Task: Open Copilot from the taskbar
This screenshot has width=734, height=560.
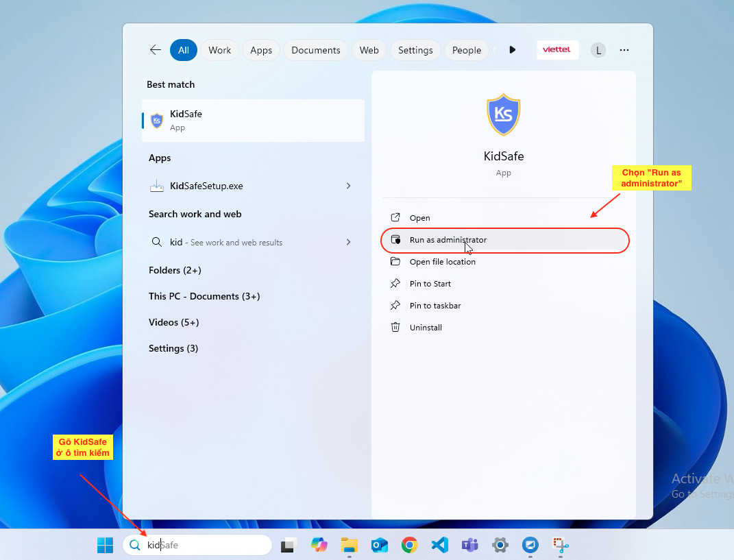Action: [319, 546]
